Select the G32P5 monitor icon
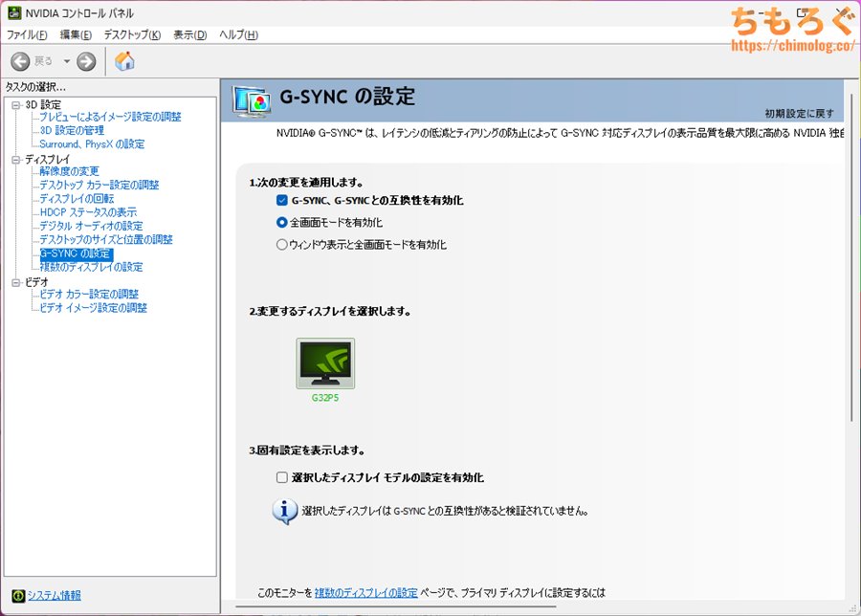861x616 pixels. pyautogui.click(x=325, y=363)
